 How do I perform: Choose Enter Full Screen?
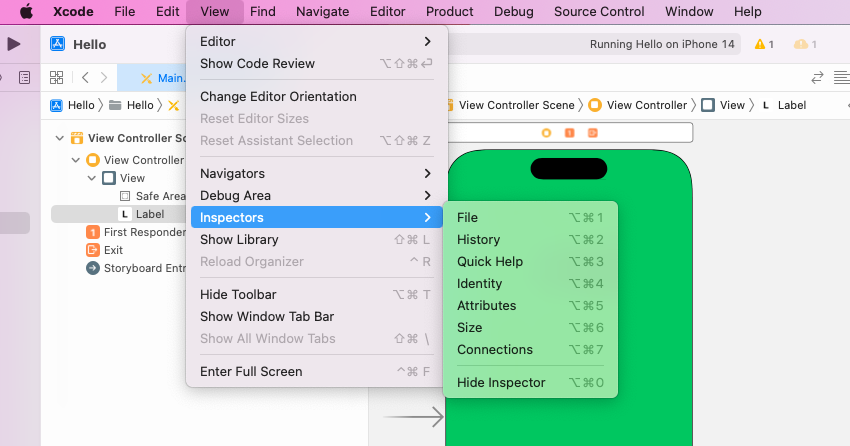click(x=317, y=371)
